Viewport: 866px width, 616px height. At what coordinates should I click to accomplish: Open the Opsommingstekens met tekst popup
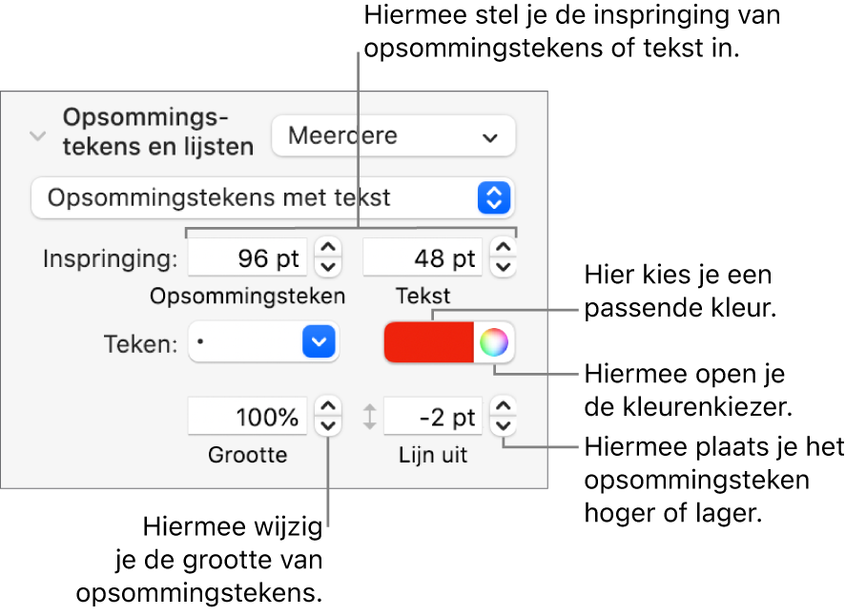272,198
